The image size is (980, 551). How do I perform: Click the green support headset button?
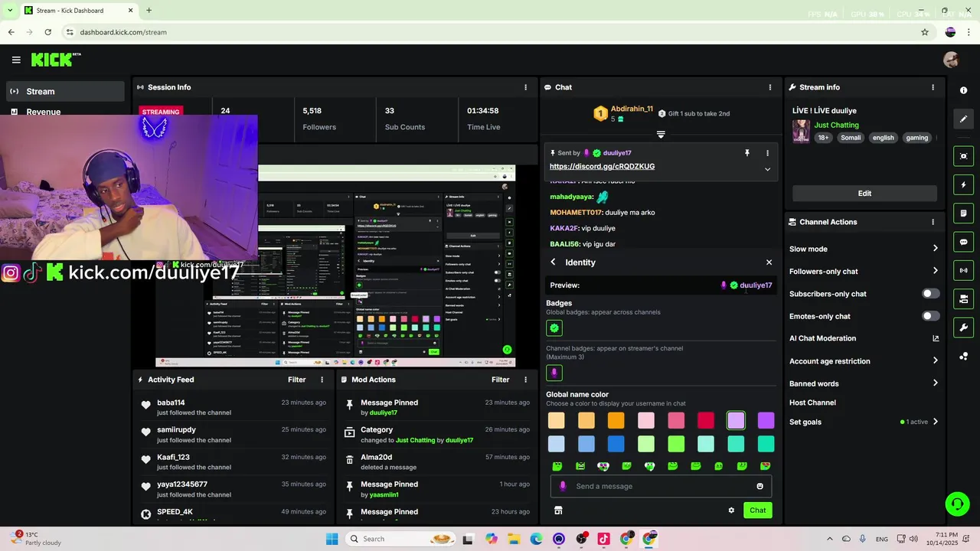(957, 504)
